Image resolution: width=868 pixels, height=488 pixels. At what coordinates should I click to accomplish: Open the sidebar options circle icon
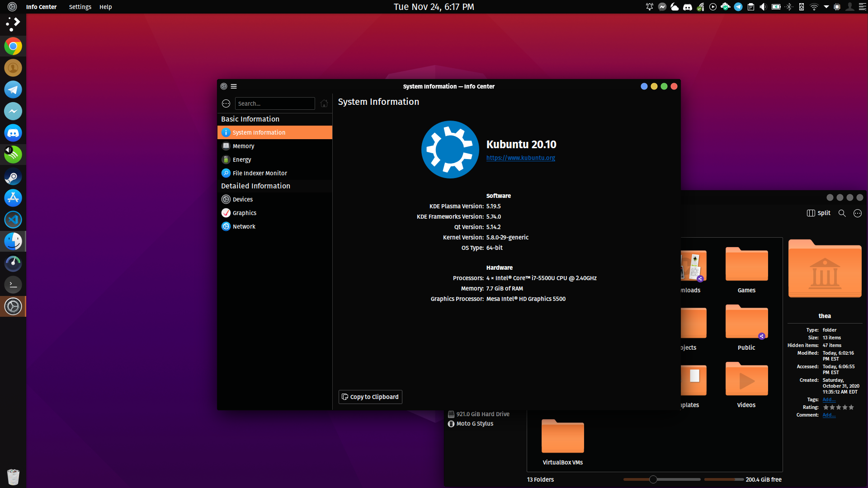pyautogui.click(x=226, y=103)
